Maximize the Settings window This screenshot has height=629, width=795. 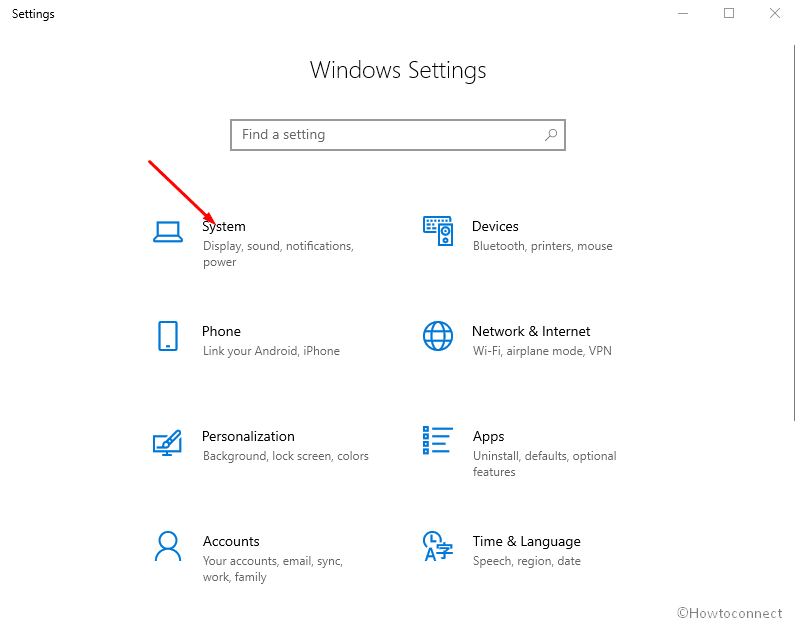[x=729, y=14]
